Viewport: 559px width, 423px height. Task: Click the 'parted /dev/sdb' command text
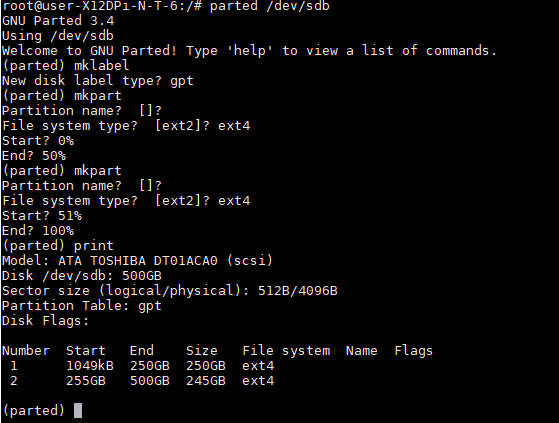[270, 6]
